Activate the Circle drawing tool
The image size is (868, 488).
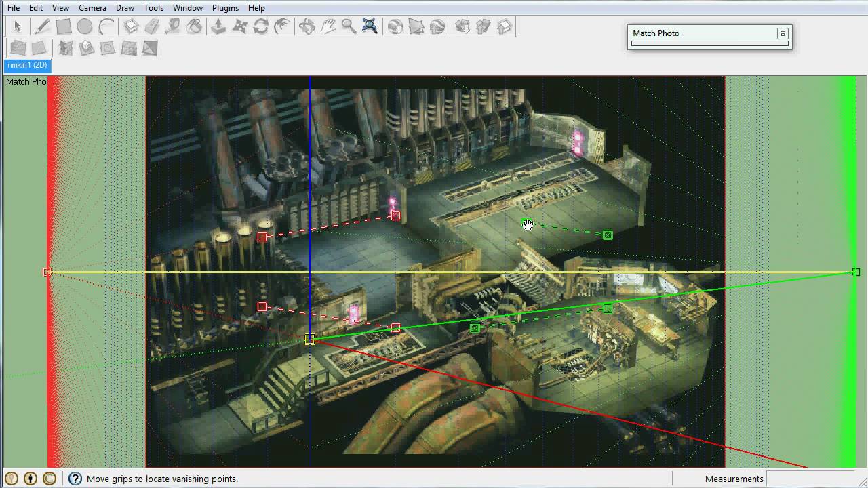pos(84,26)
